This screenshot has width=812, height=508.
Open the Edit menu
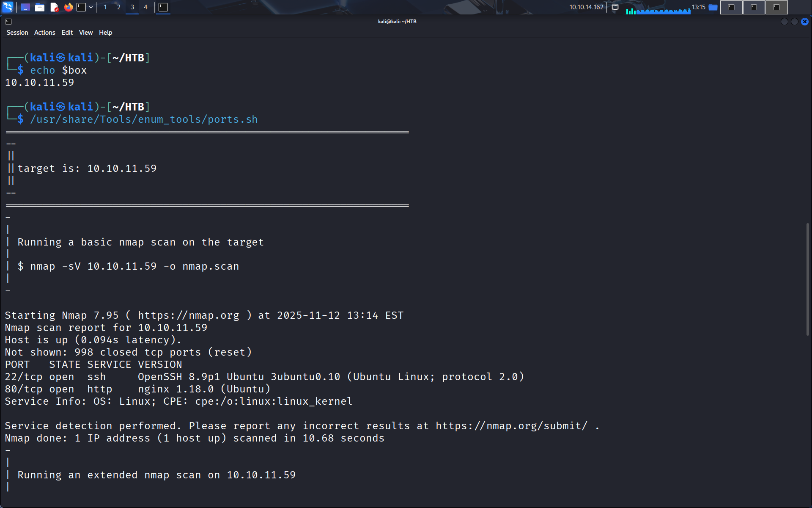point(67,33)
